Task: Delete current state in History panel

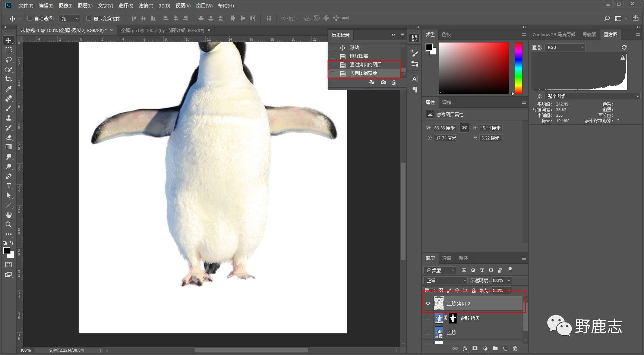Action: [394, 82]
